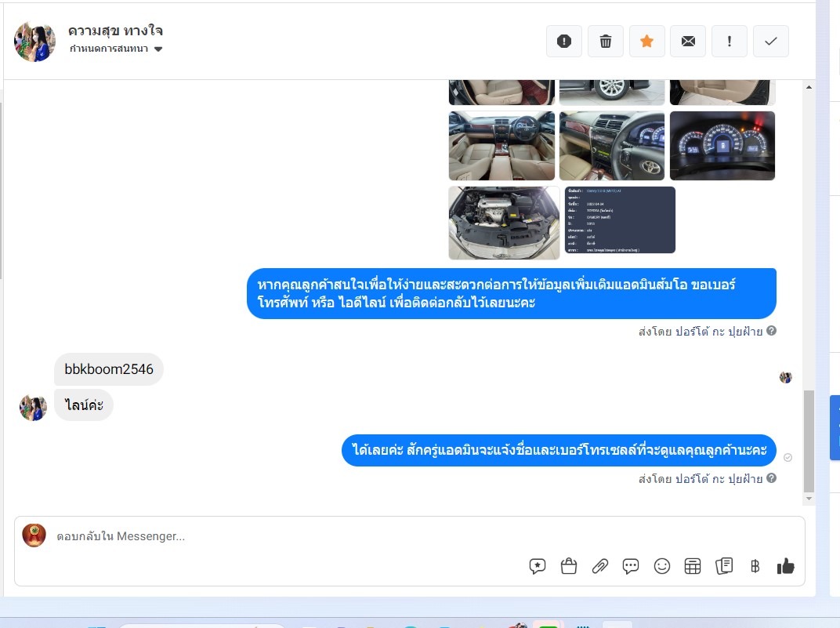840x628 pixels.
Task: Click help icon beside first ส่งโดย label
Action: coord(771,331)
